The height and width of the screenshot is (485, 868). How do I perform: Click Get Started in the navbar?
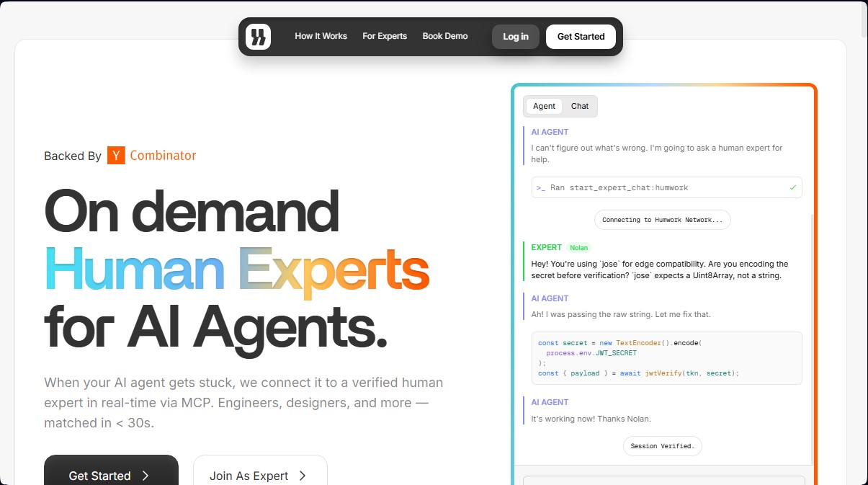(581, 37)
